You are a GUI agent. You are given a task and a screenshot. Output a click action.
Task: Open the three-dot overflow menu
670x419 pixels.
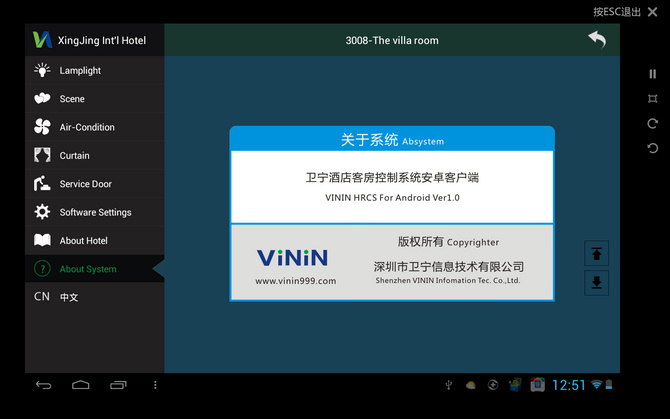coord(155,385)
